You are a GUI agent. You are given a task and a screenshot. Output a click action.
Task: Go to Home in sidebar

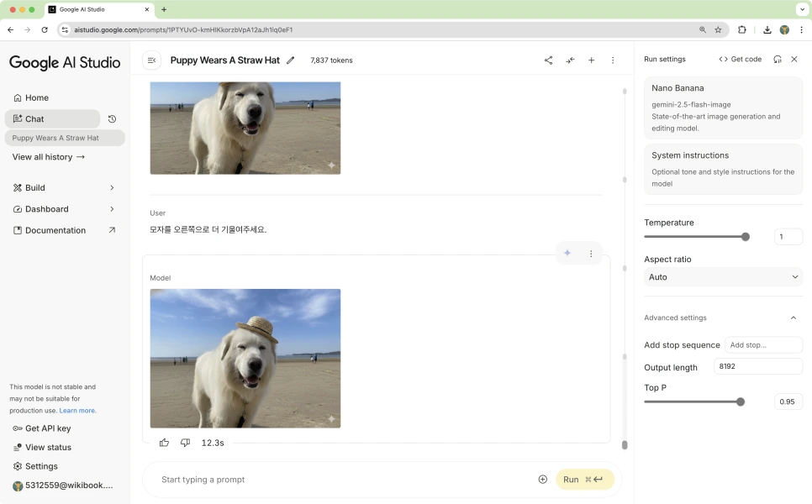click(x=31, y=97)
